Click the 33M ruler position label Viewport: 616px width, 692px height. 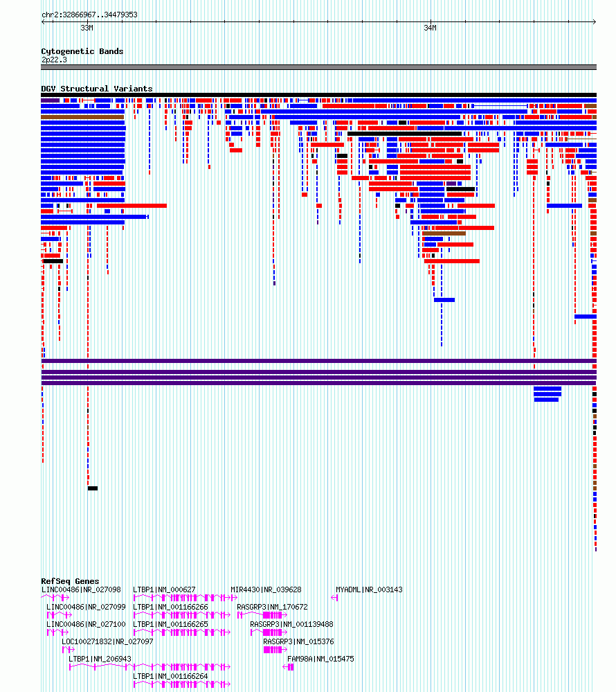click(87, 28)
